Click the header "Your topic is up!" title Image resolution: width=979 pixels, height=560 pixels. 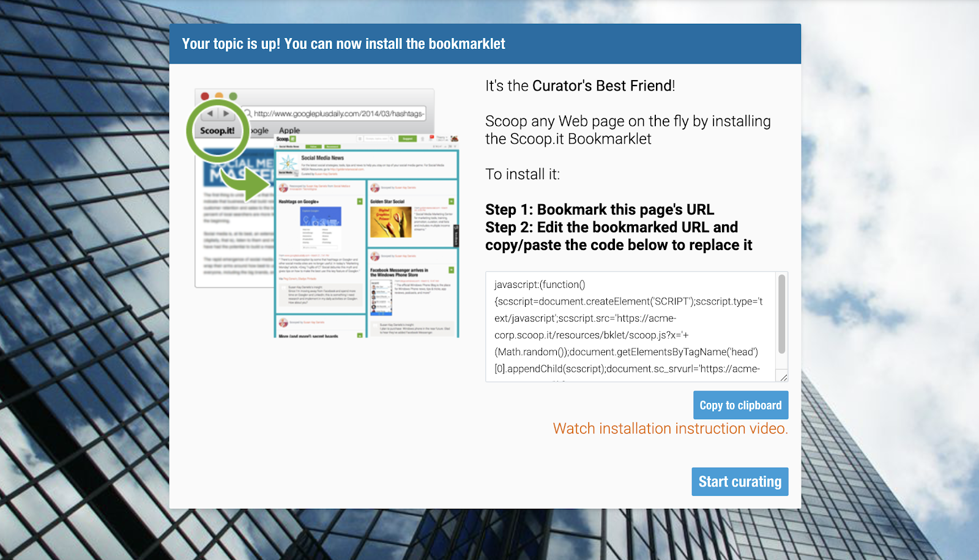click(343, 44)
